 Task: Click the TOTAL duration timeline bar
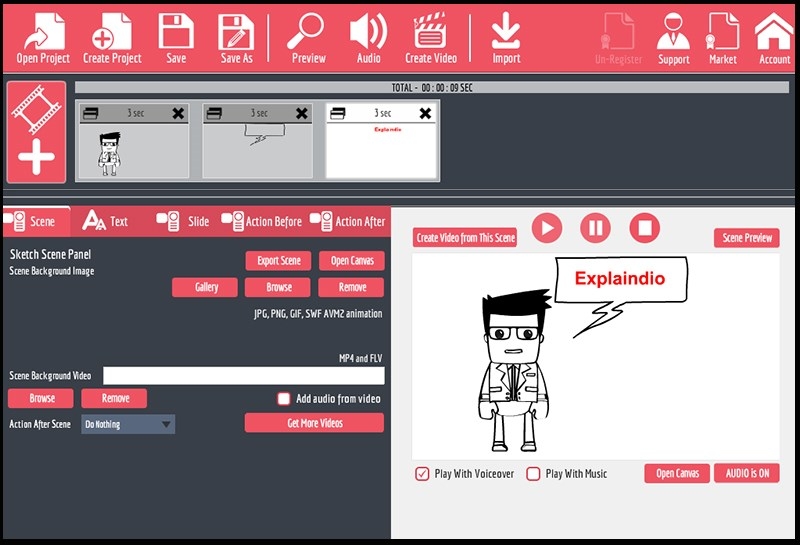coord(432,87)
